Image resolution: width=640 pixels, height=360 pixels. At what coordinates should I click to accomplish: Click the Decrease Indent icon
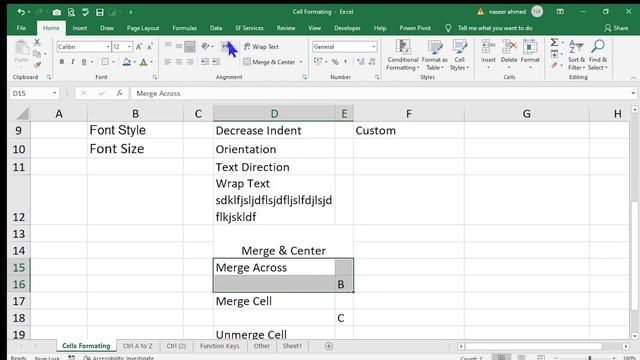pos(205,62)
